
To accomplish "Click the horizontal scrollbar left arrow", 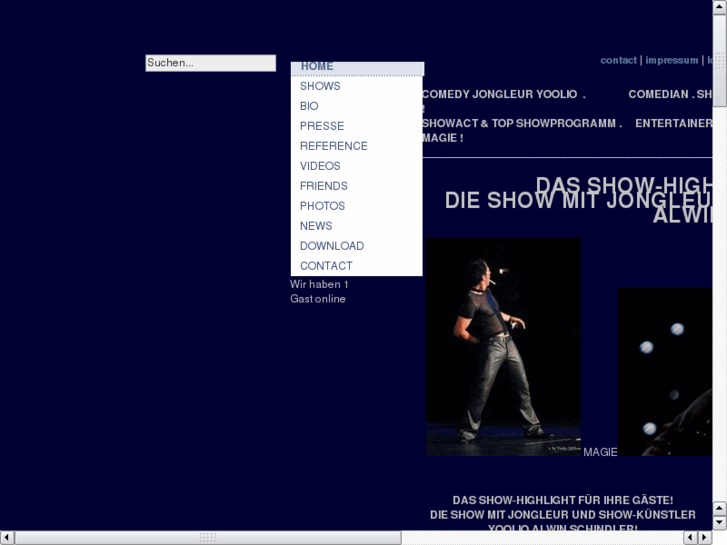I will coord(6,538).
